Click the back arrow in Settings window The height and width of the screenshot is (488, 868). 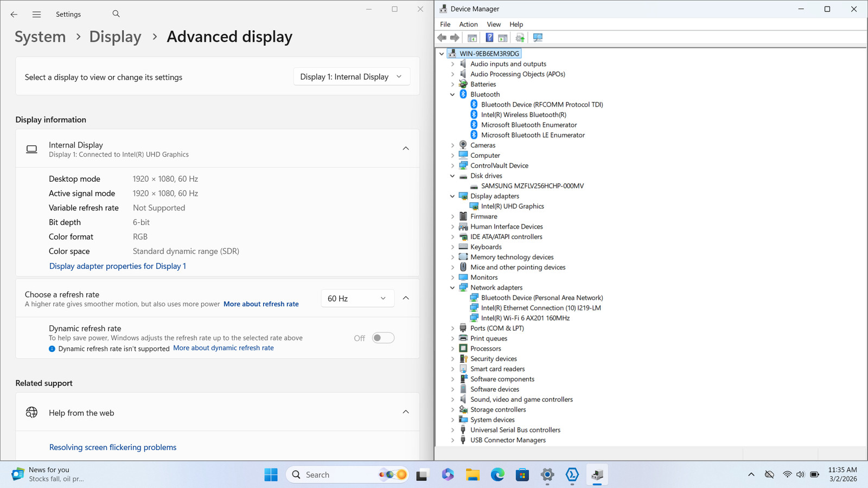[x=14, y=15]
